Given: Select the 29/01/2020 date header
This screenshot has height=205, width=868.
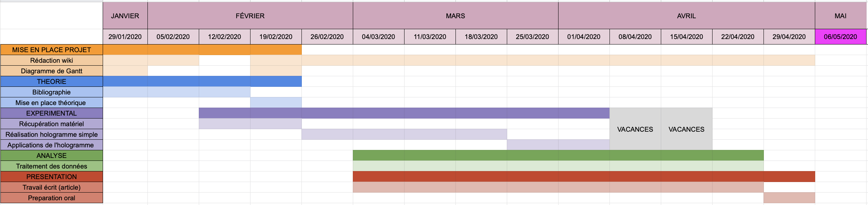Looking at the screenshot, I should [x=125, y=36].
